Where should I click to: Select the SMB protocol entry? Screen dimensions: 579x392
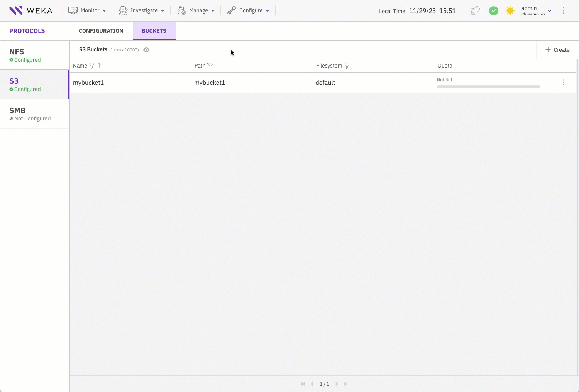coord(34,114)
